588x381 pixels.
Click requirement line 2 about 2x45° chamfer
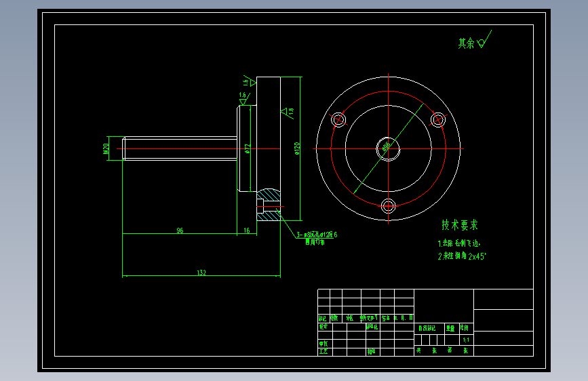pyautogui.click(x=462, y=256)
